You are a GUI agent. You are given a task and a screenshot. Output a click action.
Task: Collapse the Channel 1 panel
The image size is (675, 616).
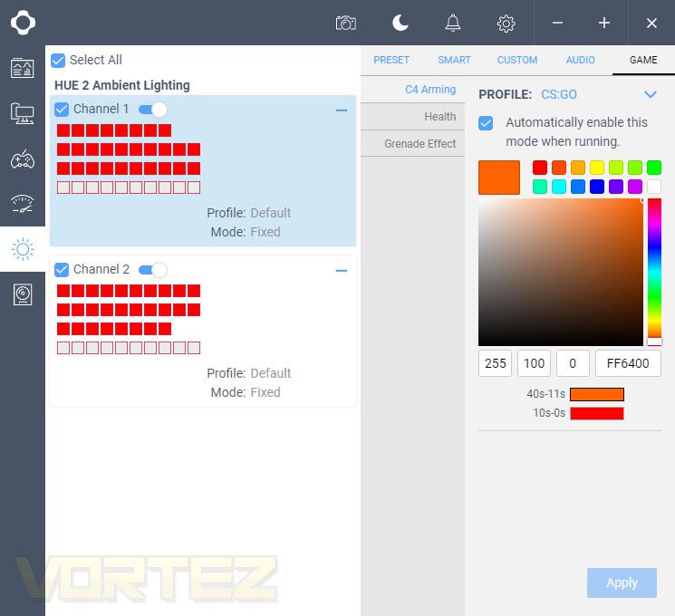pos(342,111)
